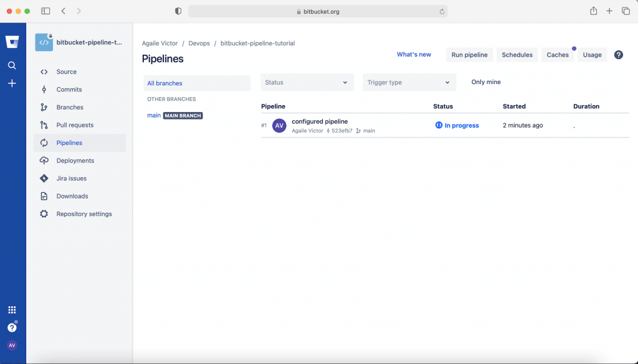Click the bitbucket.org address bar

(318, 11)
